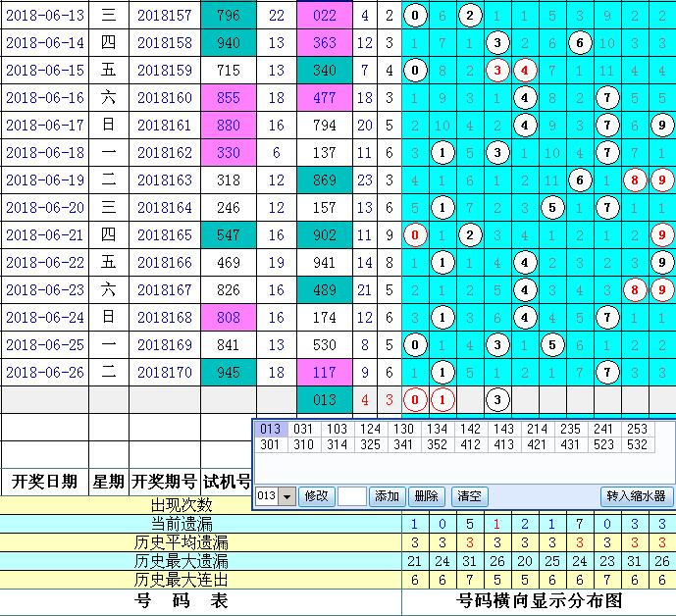
Task: Click red circled 0 in the gray prediction row
Action: [x=415, y=399]
